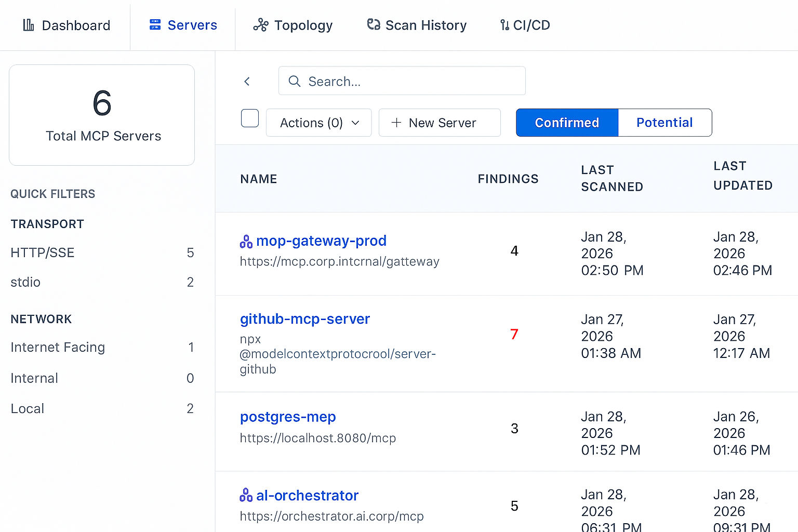Screen dimensions: 798x532
Task: Switch to the Potential servers view
Action: click(664, 123)
